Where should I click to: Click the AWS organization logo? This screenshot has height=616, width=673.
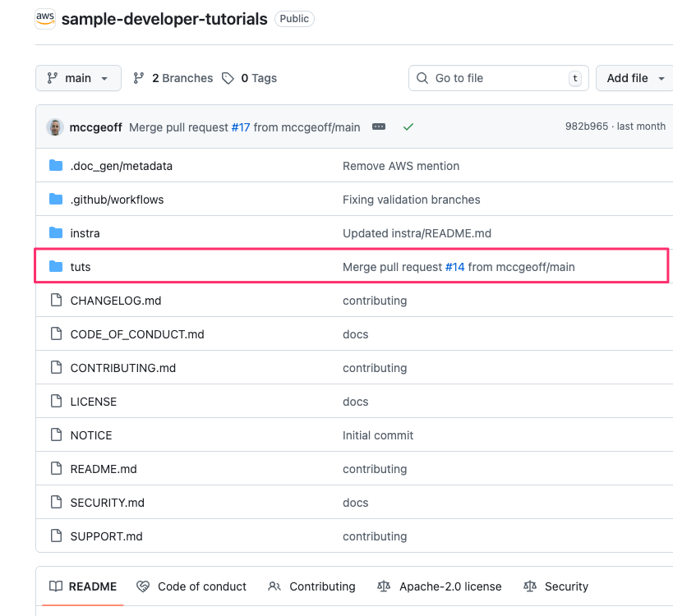pos(45,19)
